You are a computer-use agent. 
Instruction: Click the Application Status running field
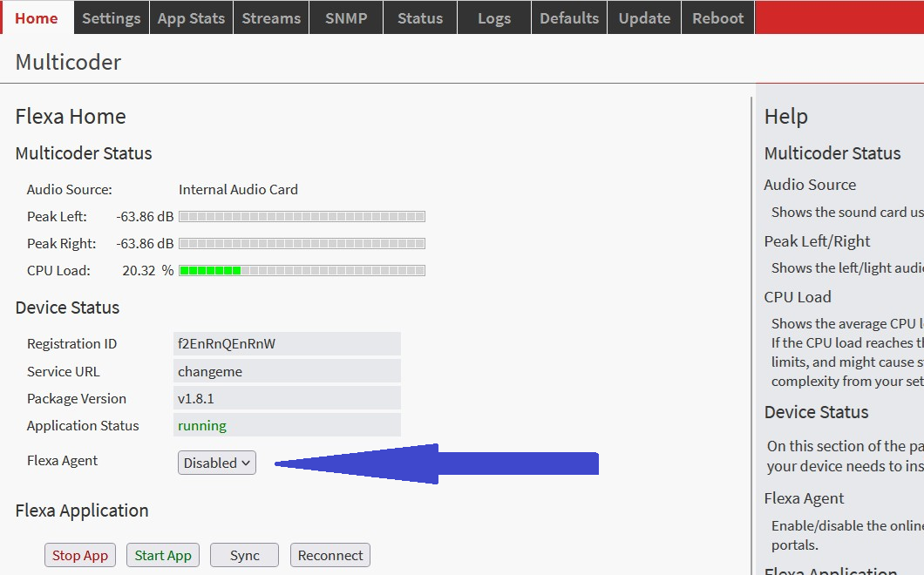(x=287, y=425)
